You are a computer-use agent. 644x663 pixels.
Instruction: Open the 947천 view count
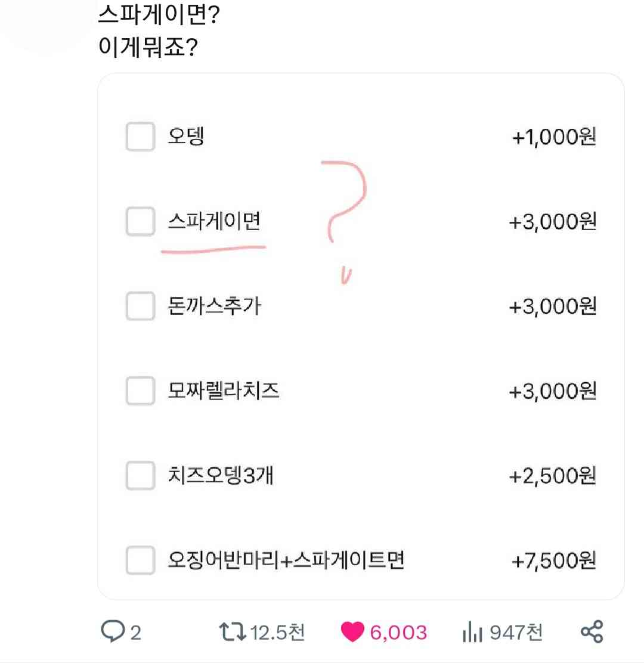[516, 633]
